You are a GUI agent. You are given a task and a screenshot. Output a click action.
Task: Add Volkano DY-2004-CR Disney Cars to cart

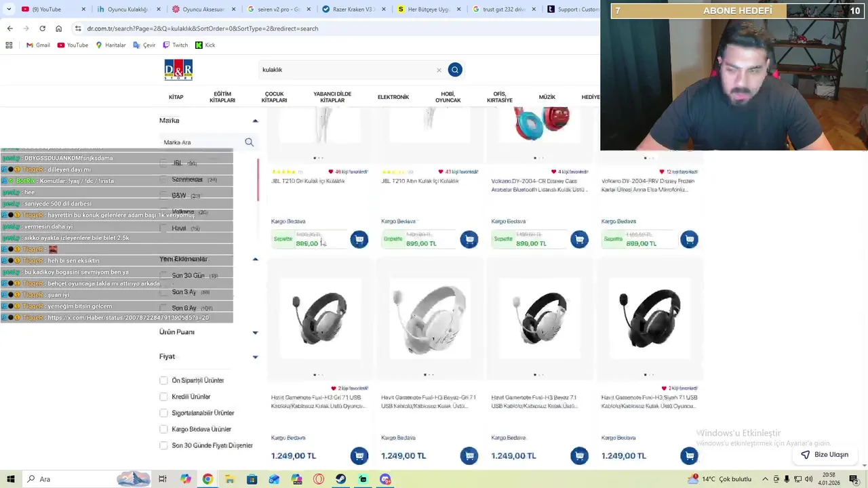coord(579,239)
